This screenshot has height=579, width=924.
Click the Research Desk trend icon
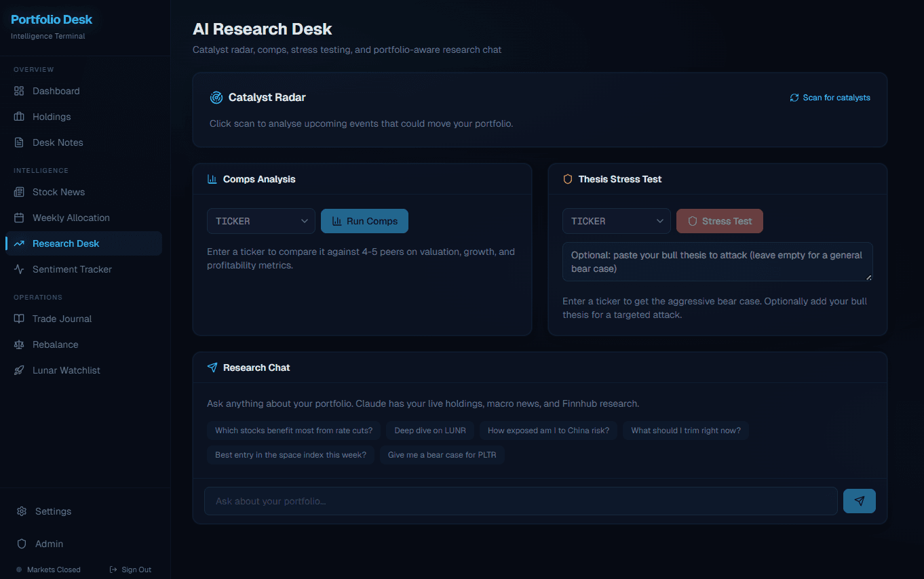coord(19,243)
